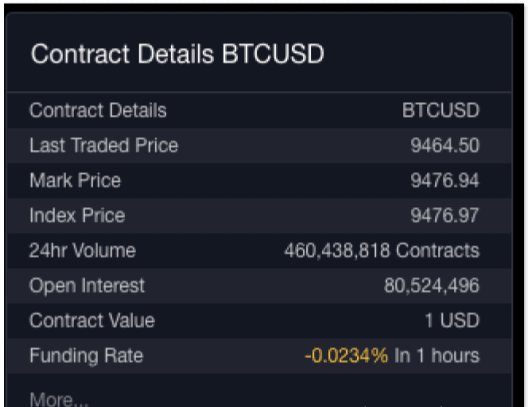The image size is (531, 407).
Task: Select the BTCUSD symbol in Contract Details row
Action: [441, 110]
